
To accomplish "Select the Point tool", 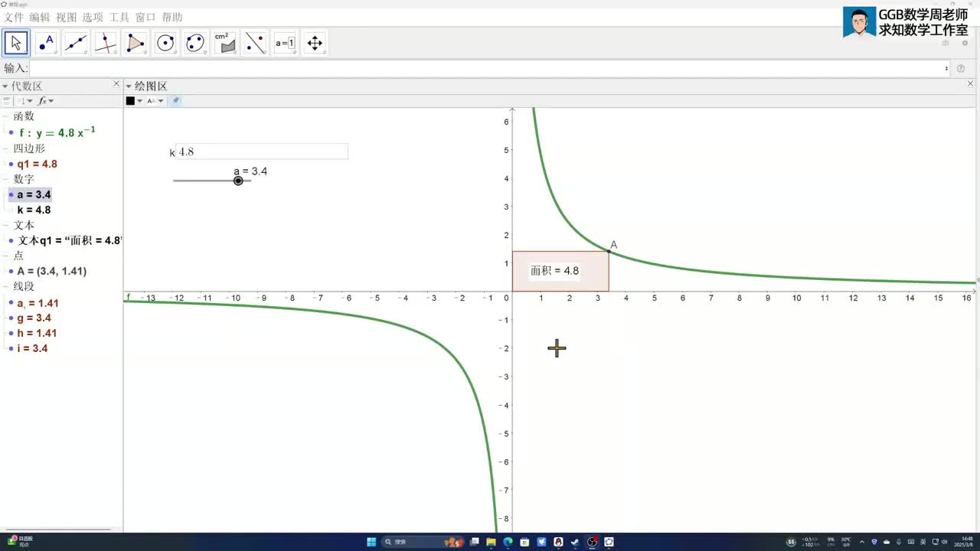I will coord(46,43).
